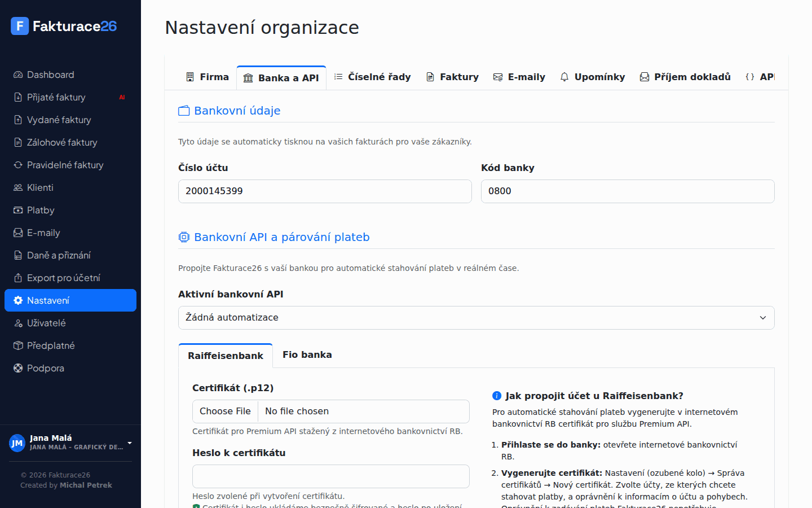This screenshot has width=812, height=508.
Task: Open the Uživatelé user icon
Action: point(18,323)
